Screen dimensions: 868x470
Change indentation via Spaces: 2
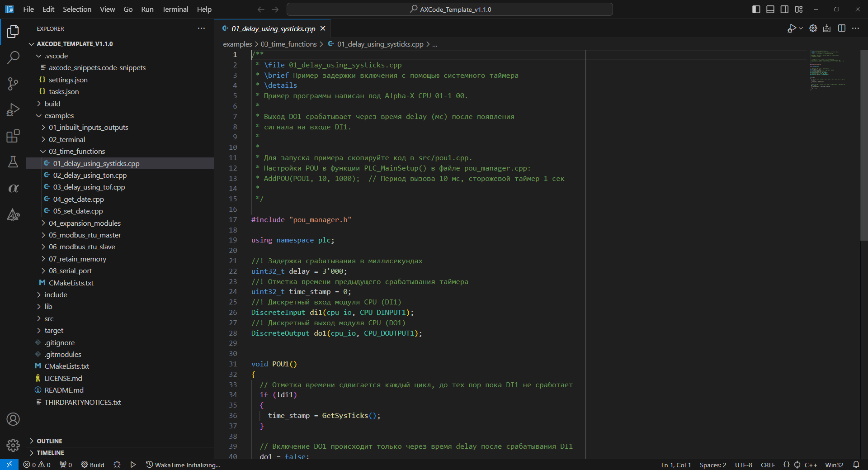tap(713, 465)
